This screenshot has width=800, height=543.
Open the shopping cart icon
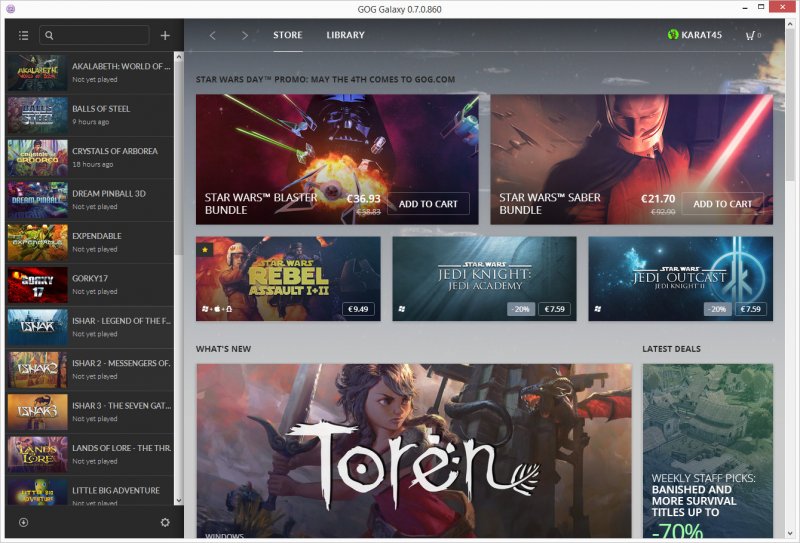click(749, 35)
